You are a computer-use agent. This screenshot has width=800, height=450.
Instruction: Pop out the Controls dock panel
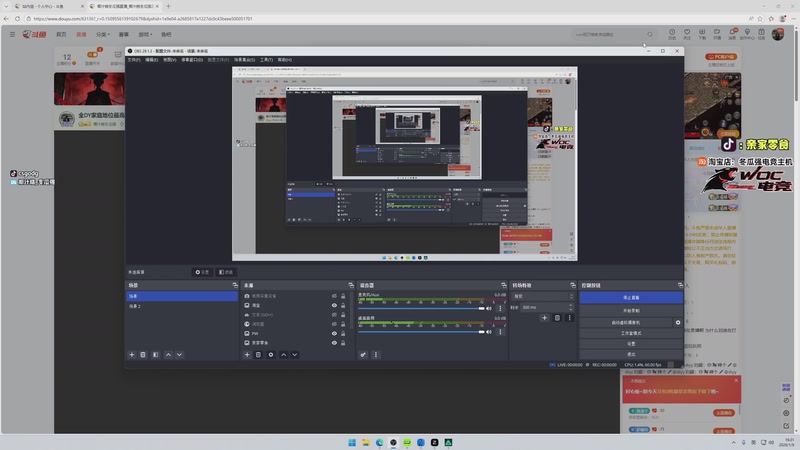point(680,285)
